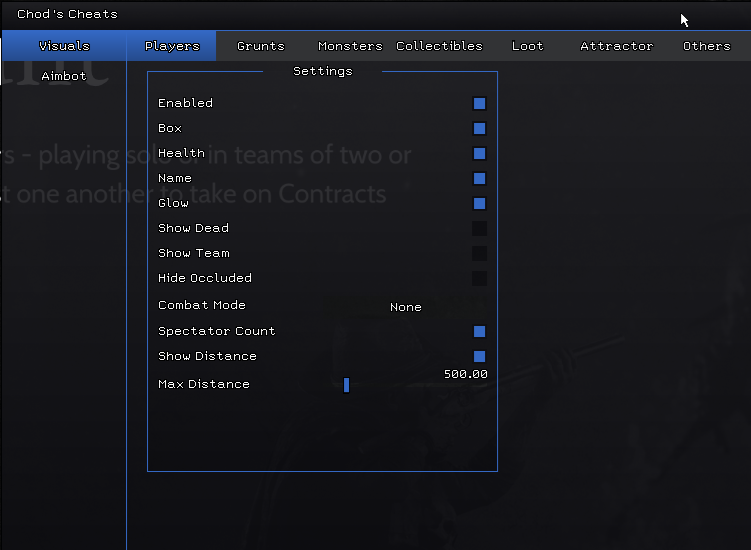Open the Others tab

point(706,46)
